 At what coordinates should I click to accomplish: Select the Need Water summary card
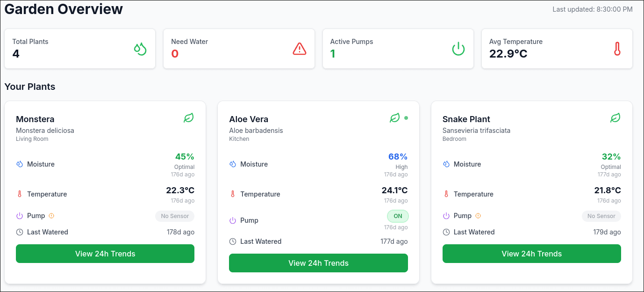tap(239, 49)
